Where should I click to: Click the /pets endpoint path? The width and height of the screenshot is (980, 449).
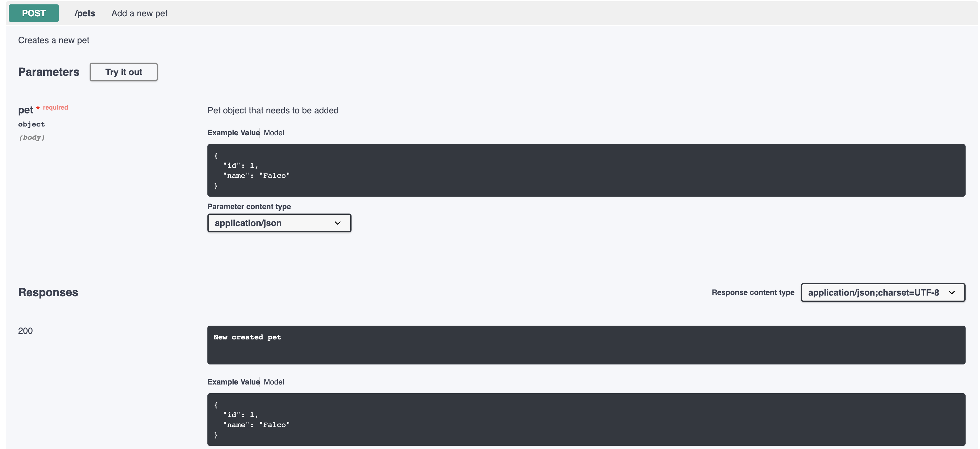click(85, 13)
